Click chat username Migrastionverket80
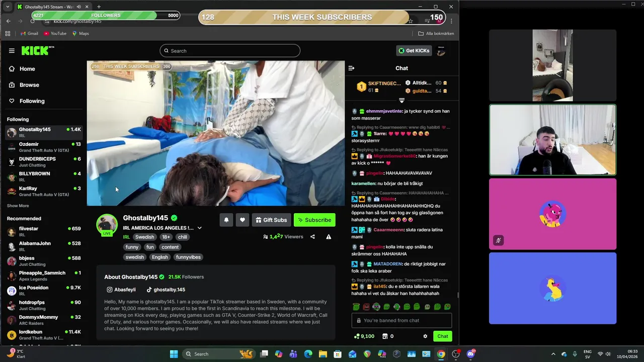Viewport: 644px width, 362px height. tap(394, 156)
